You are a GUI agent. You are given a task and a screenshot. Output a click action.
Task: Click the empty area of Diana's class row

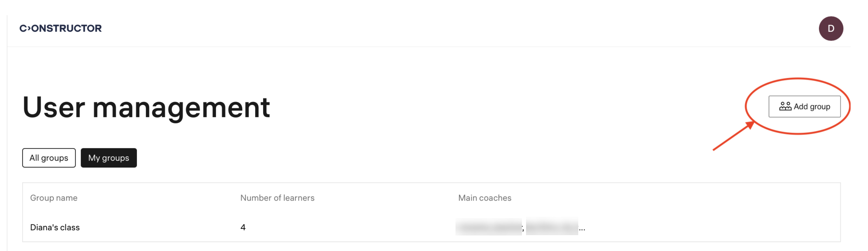pyautogui.click(x=708, y=227)
